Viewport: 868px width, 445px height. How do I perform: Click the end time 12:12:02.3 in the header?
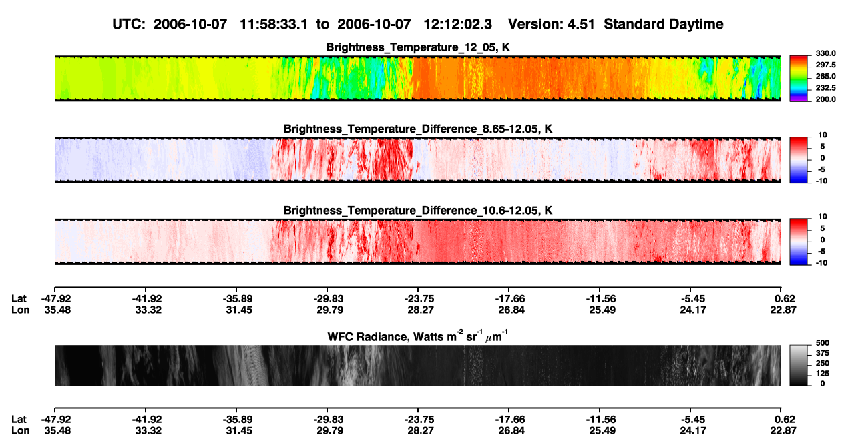[458, 24]
